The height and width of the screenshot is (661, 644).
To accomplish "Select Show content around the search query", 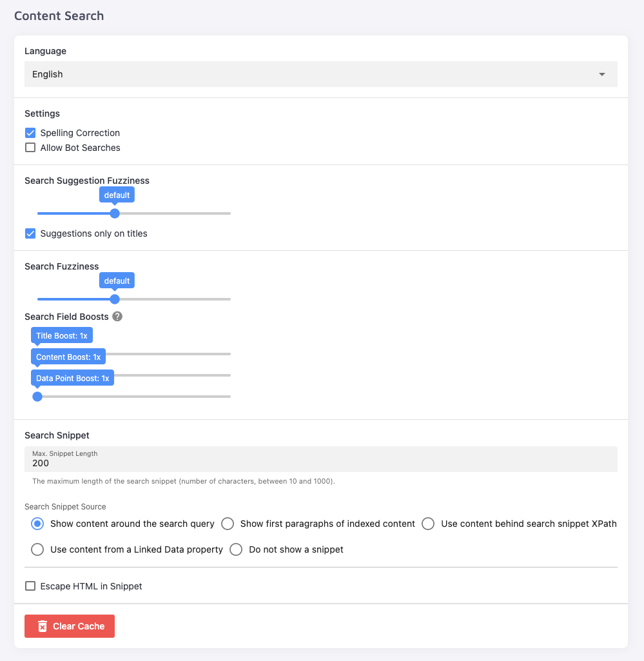I will click(x=37, y=524).
